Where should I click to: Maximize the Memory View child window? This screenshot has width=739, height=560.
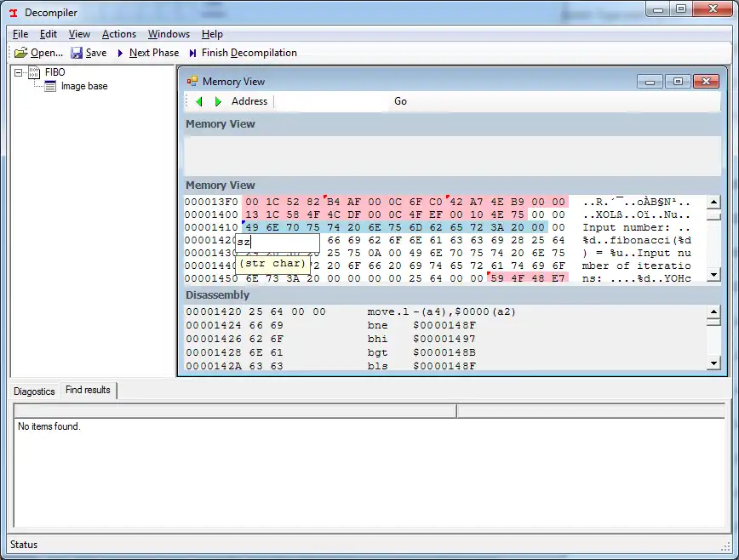click(678, 82)
